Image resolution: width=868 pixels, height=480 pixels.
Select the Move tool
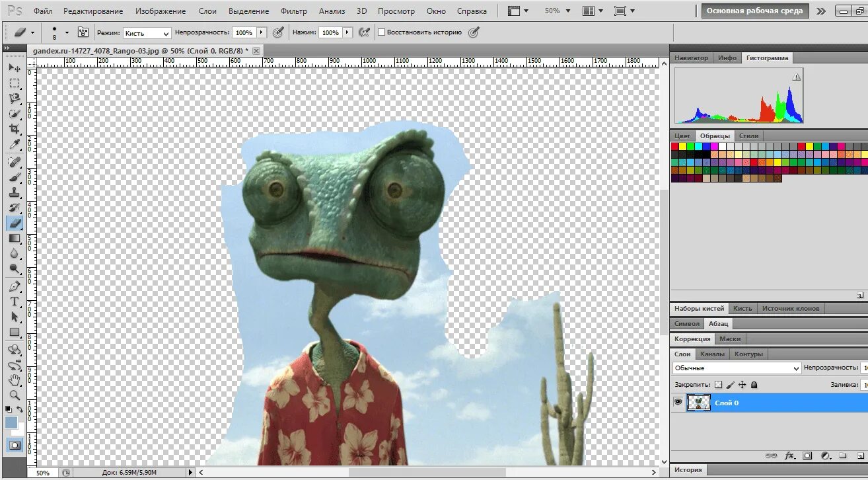[x=15, y=68]
